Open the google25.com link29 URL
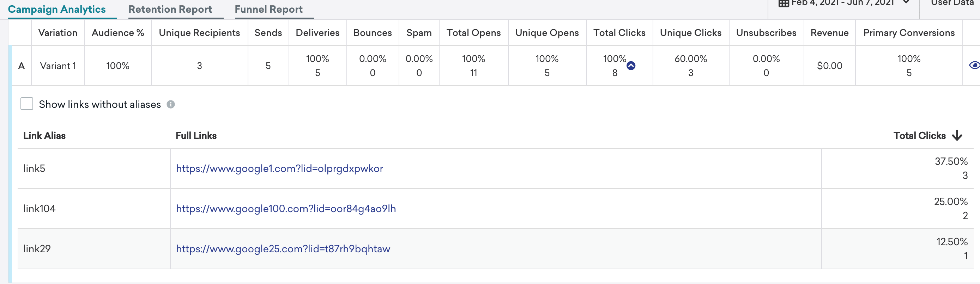 coord(283,249)
